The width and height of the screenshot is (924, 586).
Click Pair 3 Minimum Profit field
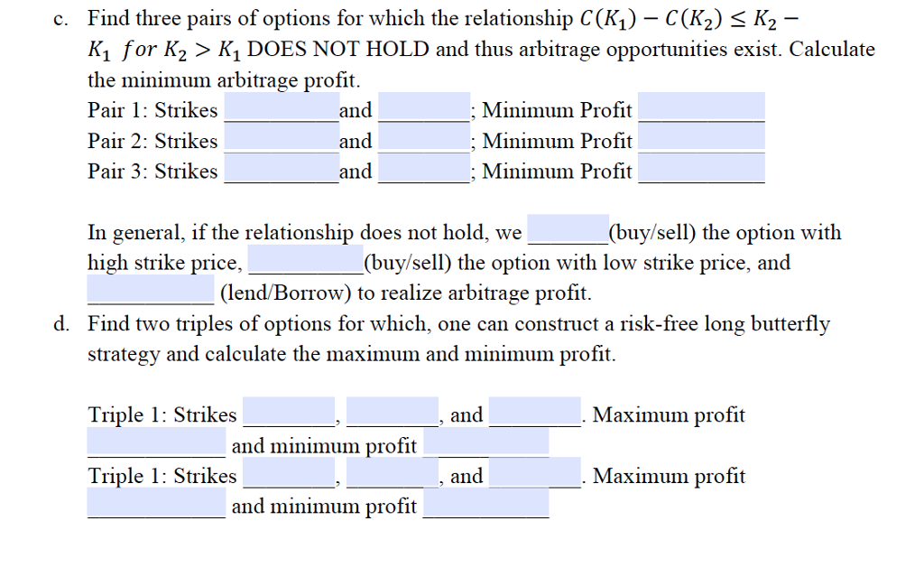tap(701, 169)
